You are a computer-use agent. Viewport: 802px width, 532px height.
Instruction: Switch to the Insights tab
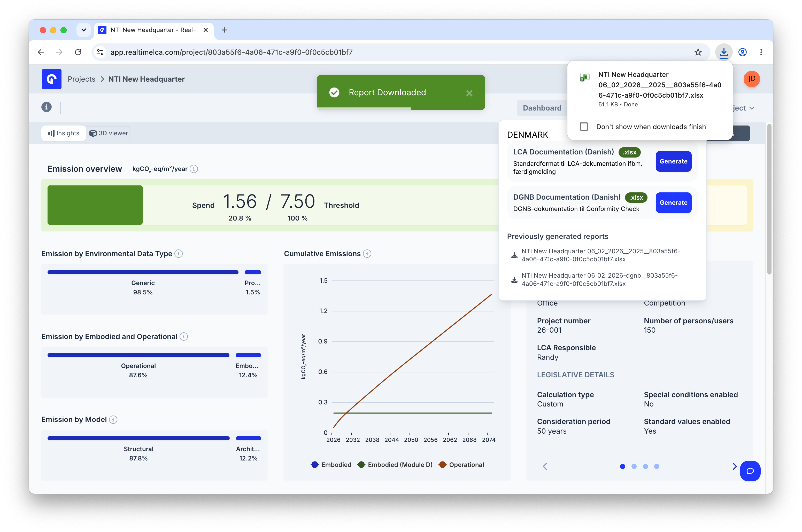(x=64, y=133)
